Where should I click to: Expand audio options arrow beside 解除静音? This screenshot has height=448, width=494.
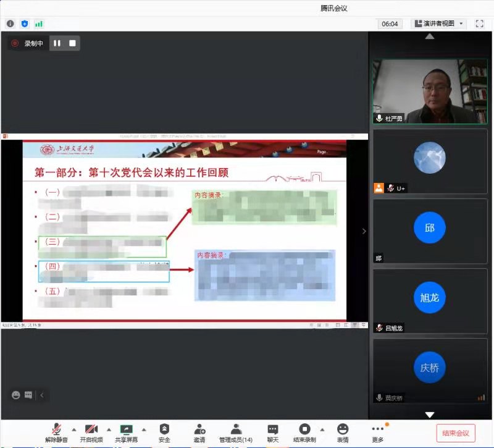tap(73, 429)
